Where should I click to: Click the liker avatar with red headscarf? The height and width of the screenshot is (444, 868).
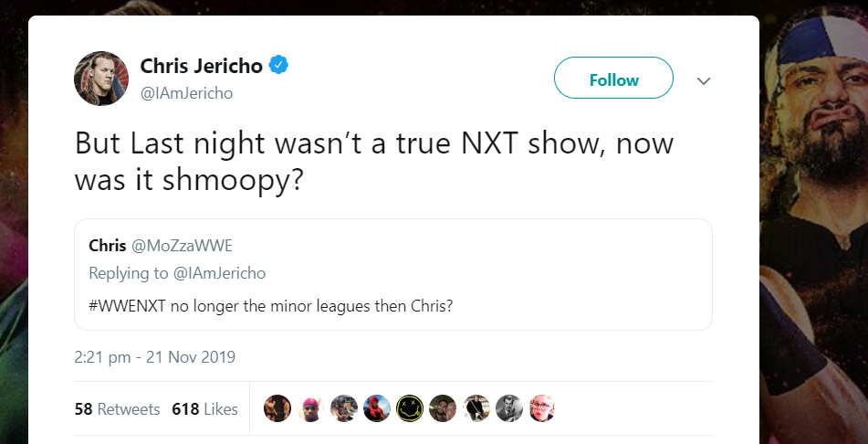tap(376, 408)
